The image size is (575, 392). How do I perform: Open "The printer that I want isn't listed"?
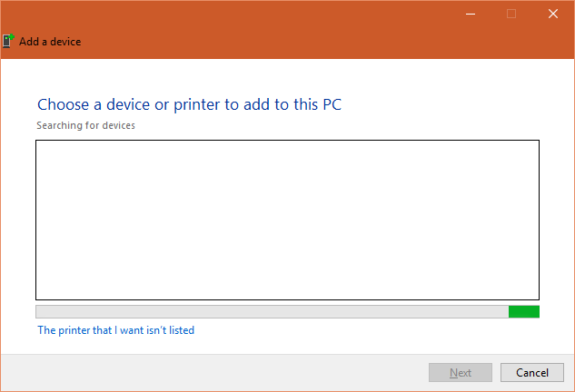(x=115, y=330)
